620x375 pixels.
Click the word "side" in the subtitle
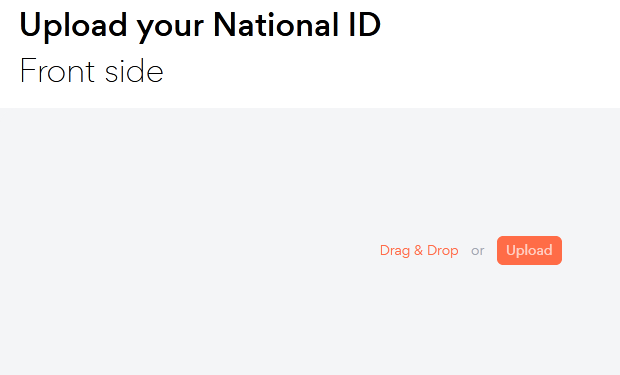(134, 71)
